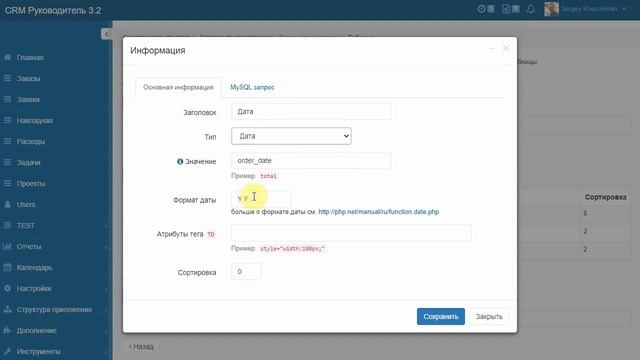Switch to the Основная информация tab

click(x=178, y=87)
